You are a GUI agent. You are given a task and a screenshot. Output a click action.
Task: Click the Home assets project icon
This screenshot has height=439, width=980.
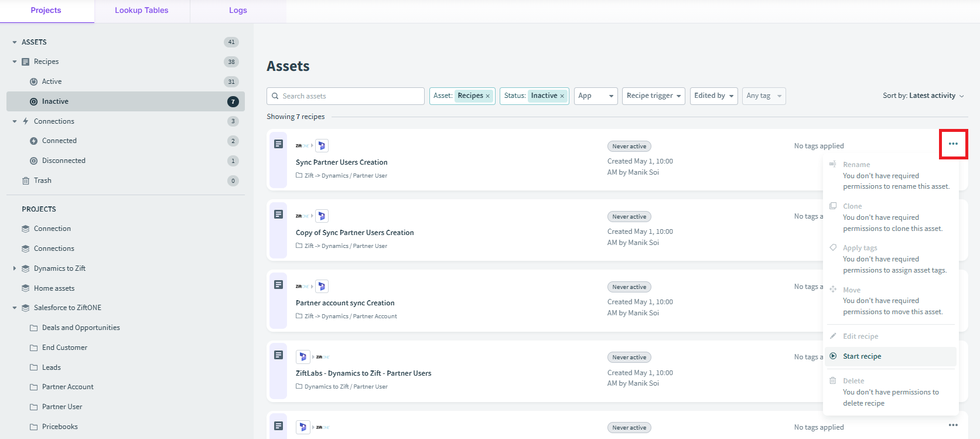[26, 288]
